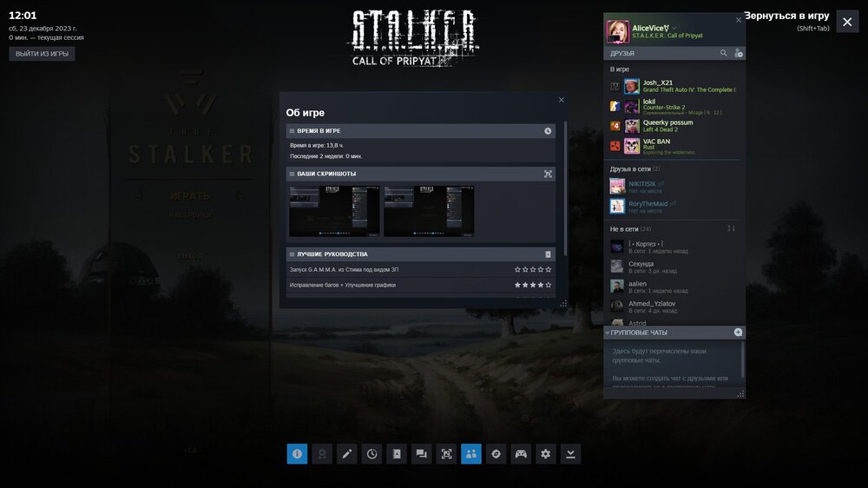Click the Counter-Strike 2 icon beside lokil
The width and height of the screenshot is (868, 488).
point(615,106)
